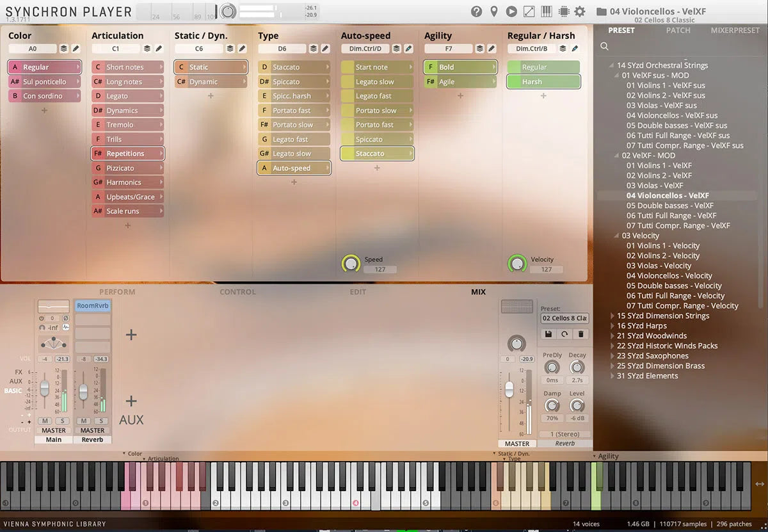Viewport: 768px width, 532px height.
Task: Switch to the PATCH tab
Action: pos(678,30)
